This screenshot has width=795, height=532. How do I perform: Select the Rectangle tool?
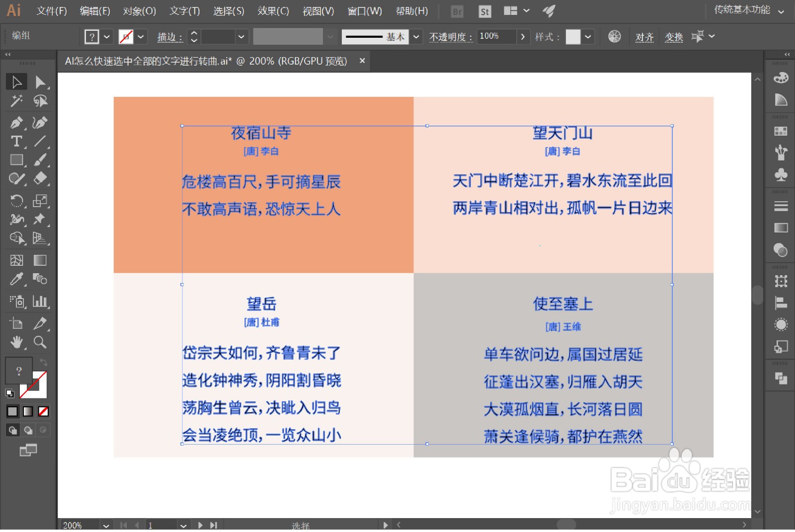click(16, 159)
